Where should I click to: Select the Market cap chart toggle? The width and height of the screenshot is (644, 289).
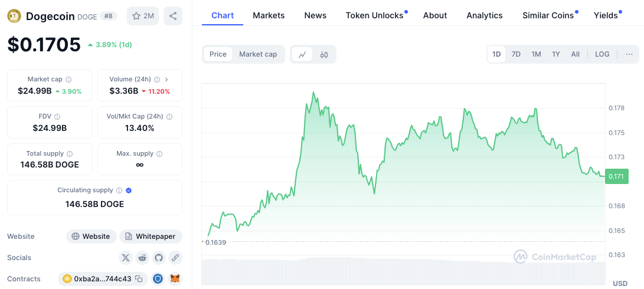coord(258,54)
